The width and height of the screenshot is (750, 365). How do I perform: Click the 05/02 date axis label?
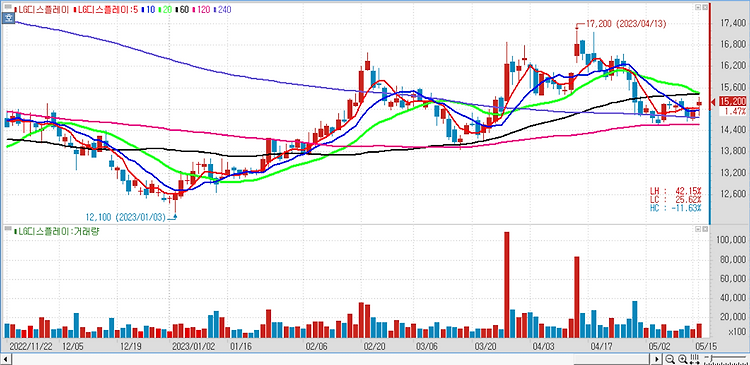pos(659,346)
